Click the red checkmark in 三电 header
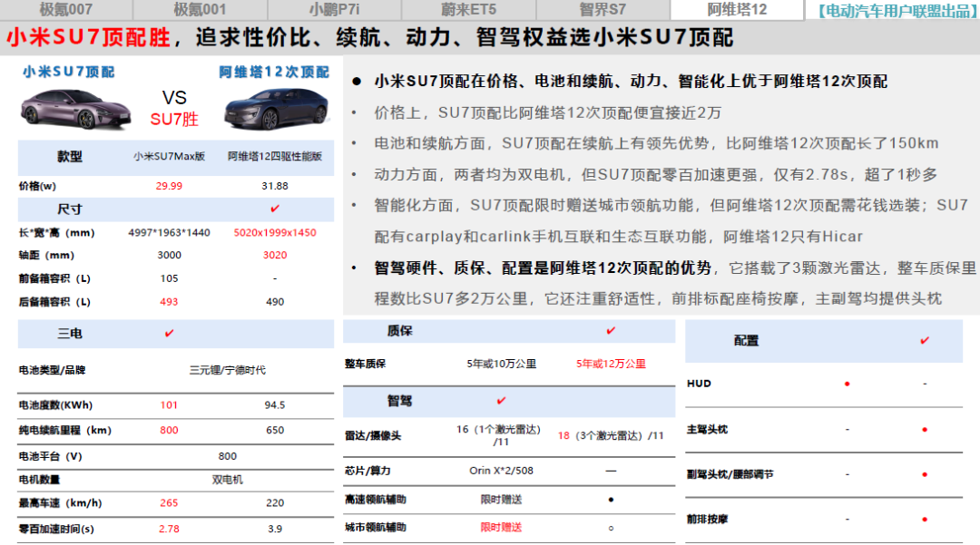The width and height of the screenshot is (980, 545). point(169,334)
